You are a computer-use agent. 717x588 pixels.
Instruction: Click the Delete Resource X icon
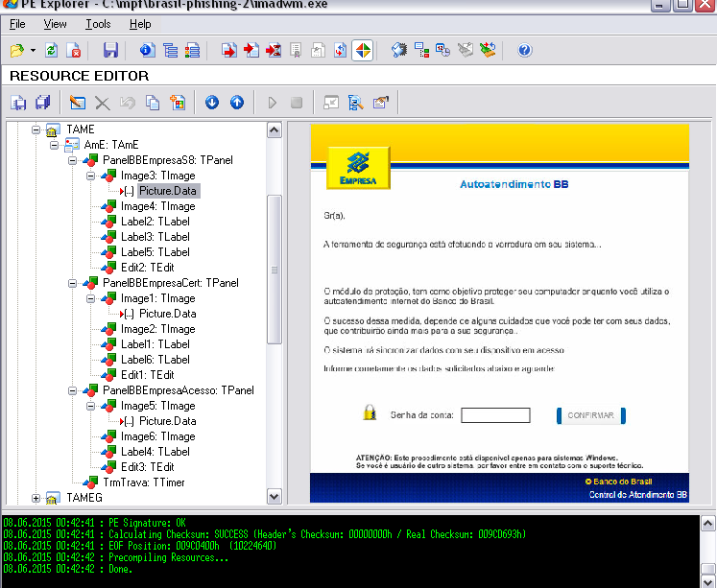[102, 103]
